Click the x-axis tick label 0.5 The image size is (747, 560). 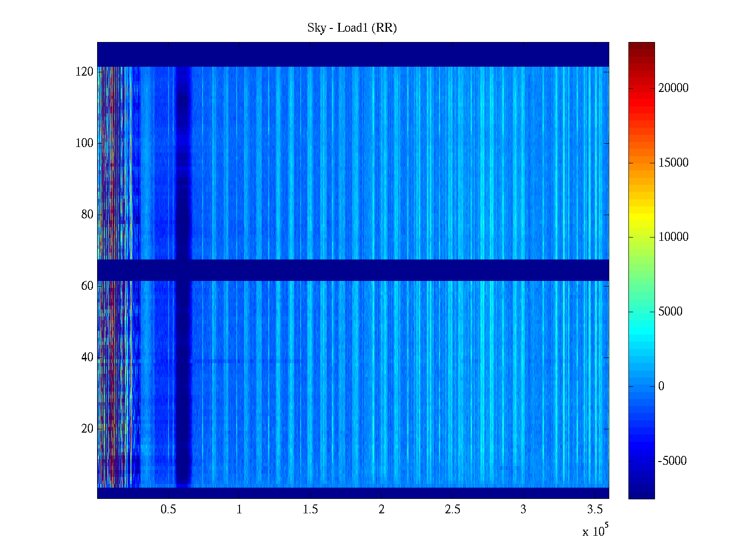(x=168, y=510)
